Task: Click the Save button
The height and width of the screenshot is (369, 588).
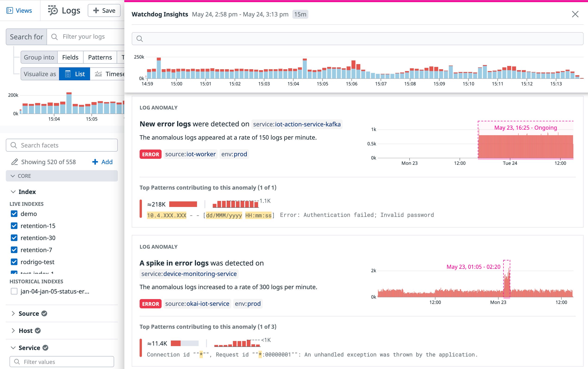Action: pos(104,10)
